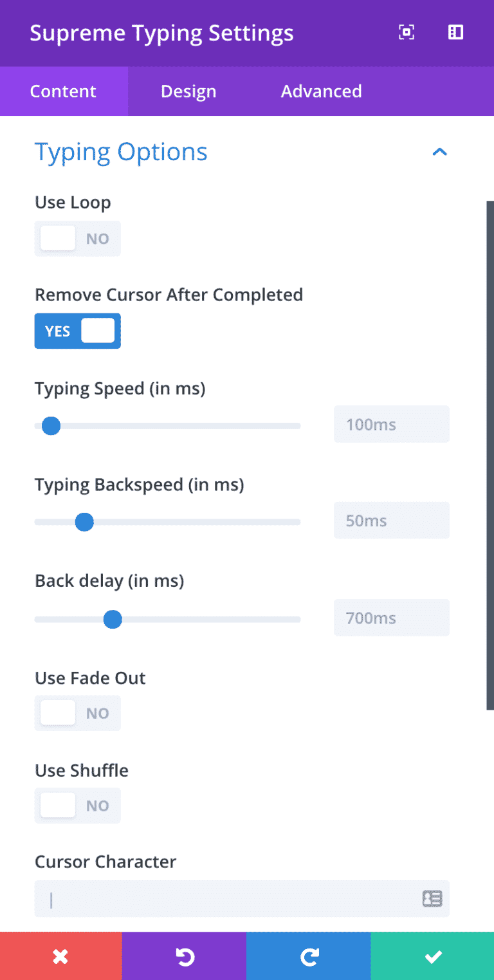Enable the Use Fade Out option

pos(77,713)
